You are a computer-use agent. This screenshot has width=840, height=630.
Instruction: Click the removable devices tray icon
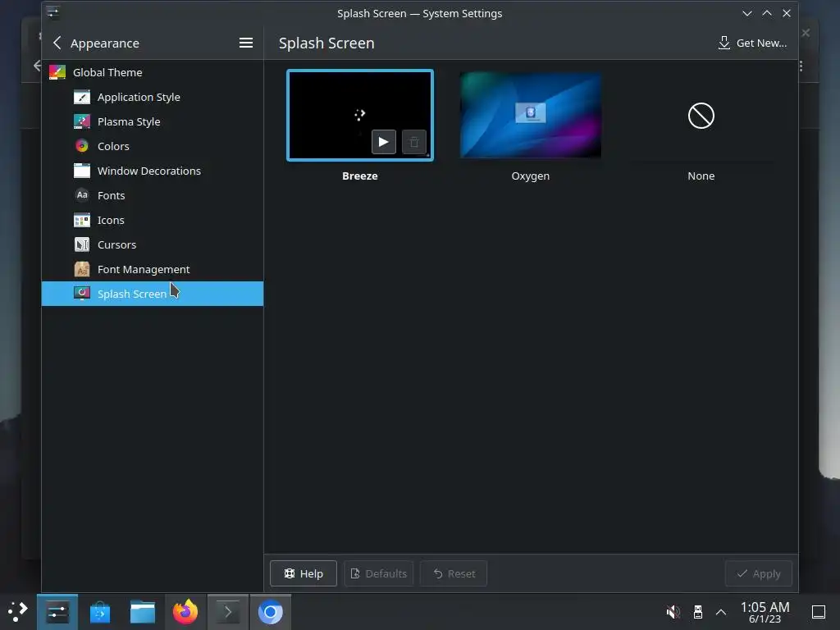(697, 612)
